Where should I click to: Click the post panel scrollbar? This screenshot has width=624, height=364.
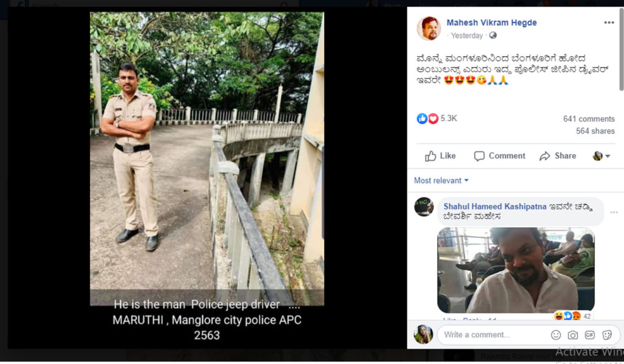[621, 61]
